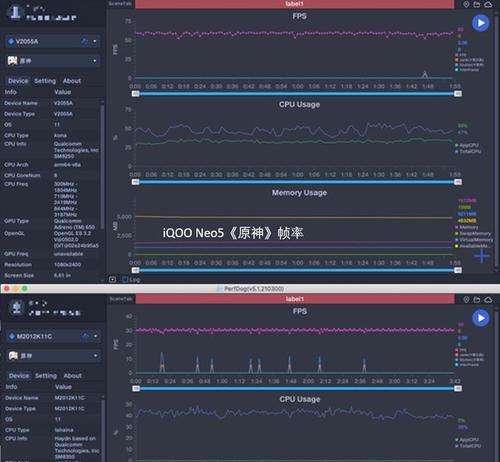Switch to Setting tab in top window

point(45,81)
